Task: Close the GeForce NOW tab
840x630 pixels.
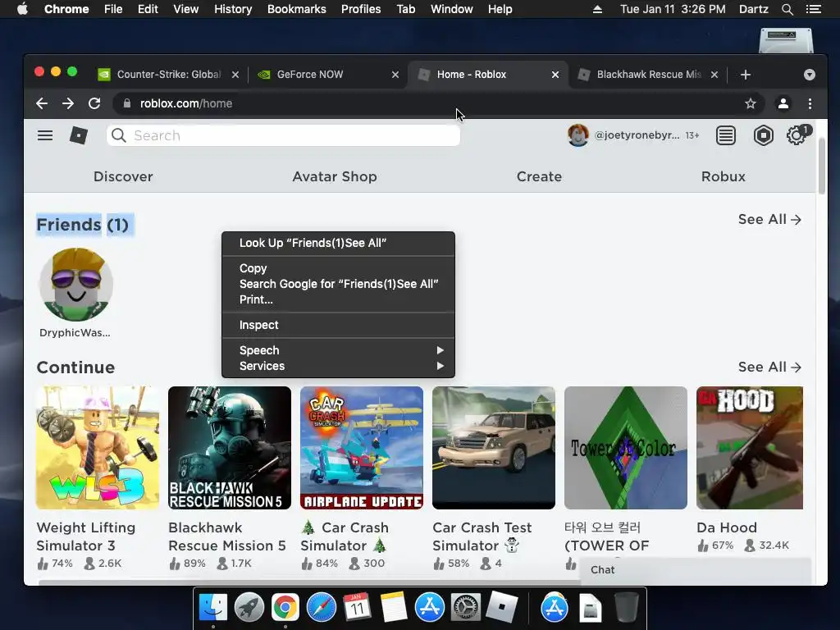Action: (x=395, y=75)
